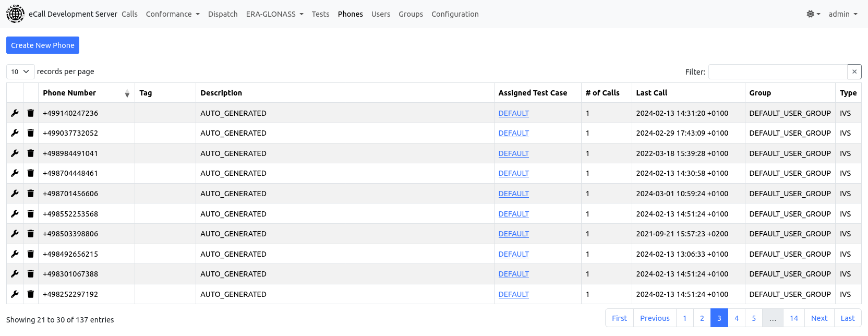
Task: Go to Next page of results
Action: 819,318
